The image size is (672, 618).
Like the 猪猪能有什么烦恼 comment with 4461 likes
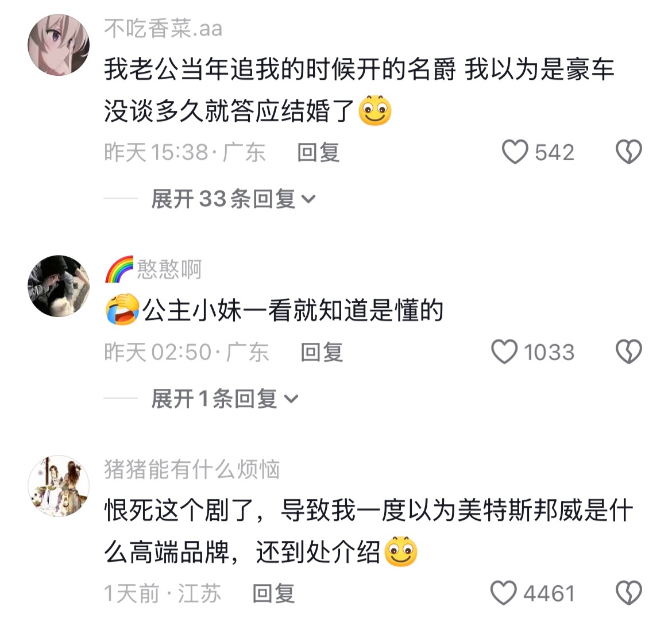[503, 593]
